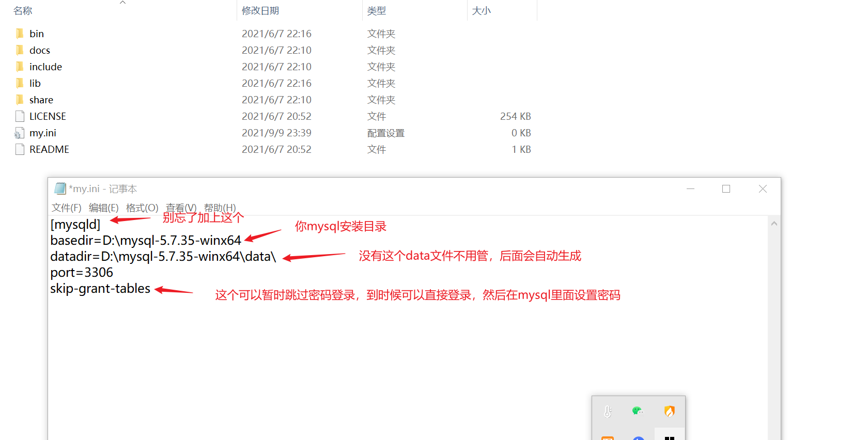Place cursor on the skip-grant-tables line

click(x=100, y=289)
